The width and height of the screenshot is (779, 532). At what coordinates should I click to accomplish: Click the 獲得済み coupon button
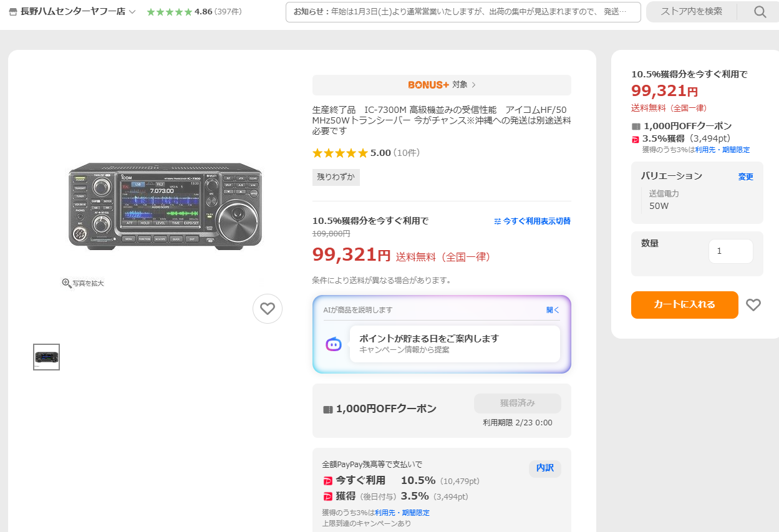coord(517,403)
